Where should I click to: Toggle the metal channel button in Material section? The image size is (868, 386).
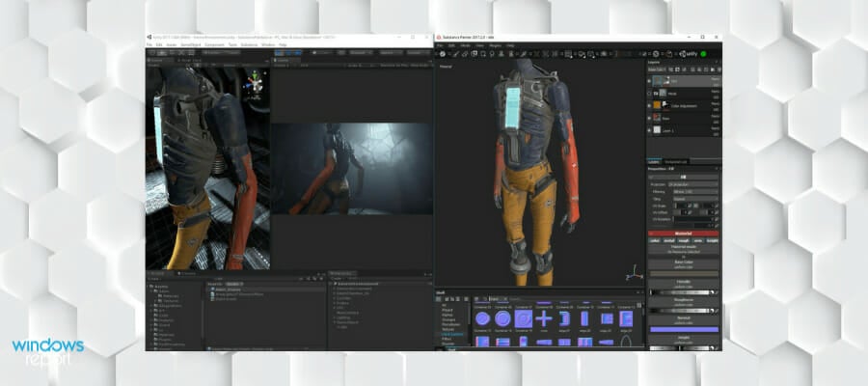668,240
